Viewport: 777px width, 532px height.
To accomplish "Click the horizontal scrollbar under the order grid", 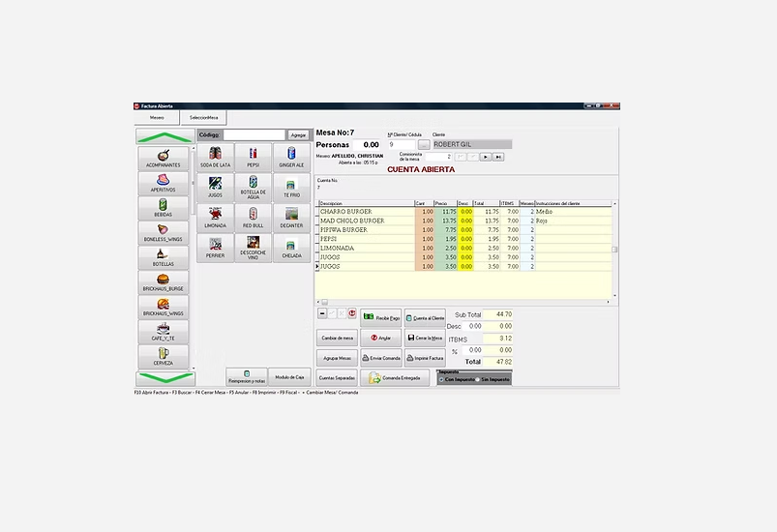I will [464, 302].
